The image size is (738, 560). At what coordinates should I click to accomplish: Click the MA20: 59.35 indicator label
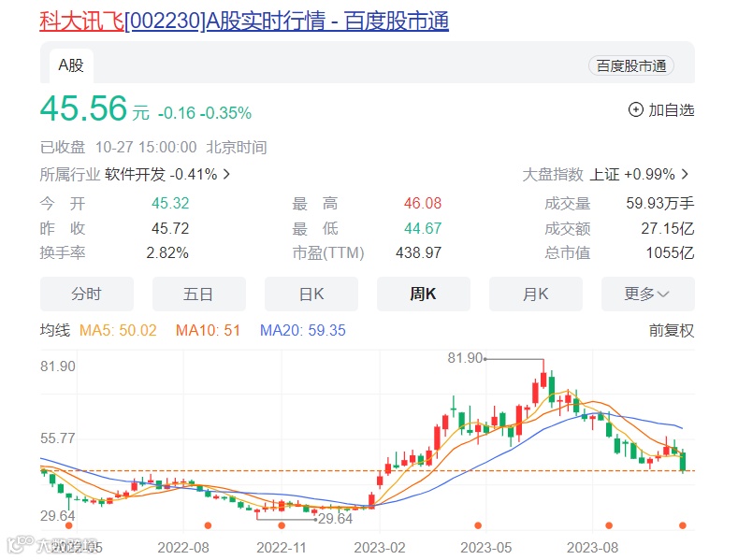click(303, 330)
